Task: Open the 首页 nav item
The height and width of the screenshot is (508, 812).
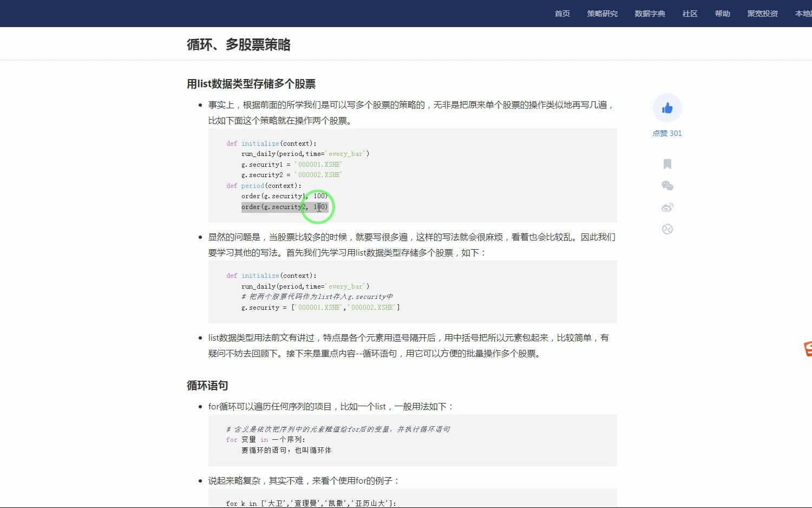Action: click(x=562, y=14)
